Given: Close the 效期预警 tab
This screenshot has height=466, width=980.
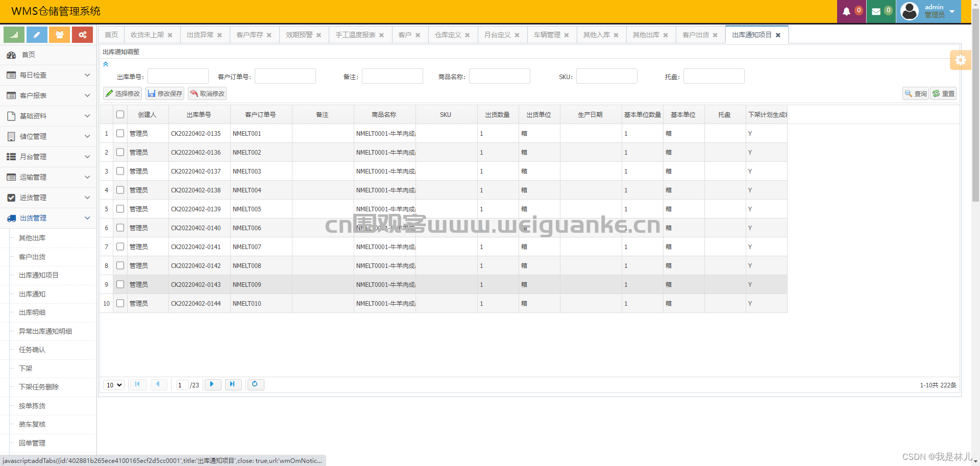Looking at the screenshot, I should 318,35.
